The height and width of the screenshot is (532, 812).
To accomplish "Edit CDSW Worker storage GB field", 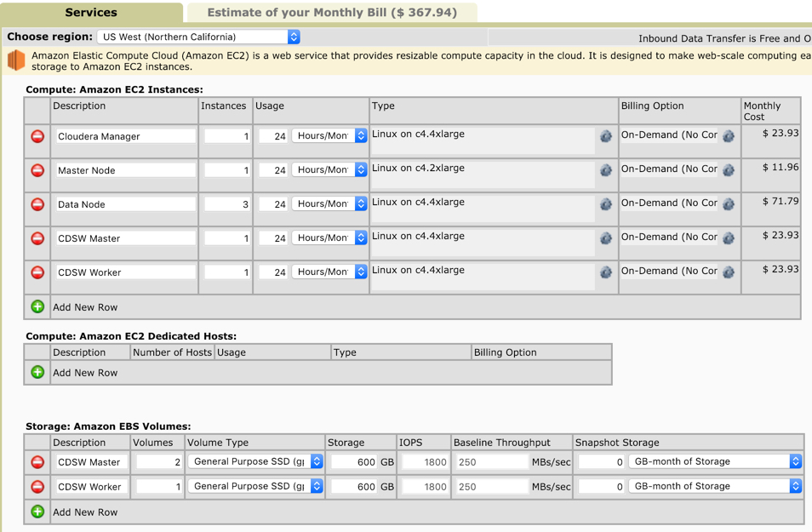I will [354, 487].
